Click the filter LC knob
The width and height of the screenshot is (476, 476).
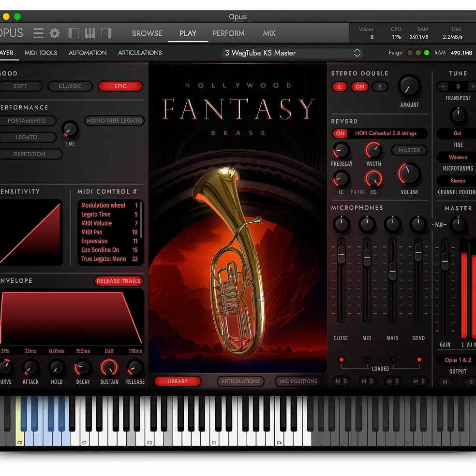(341, 179)
